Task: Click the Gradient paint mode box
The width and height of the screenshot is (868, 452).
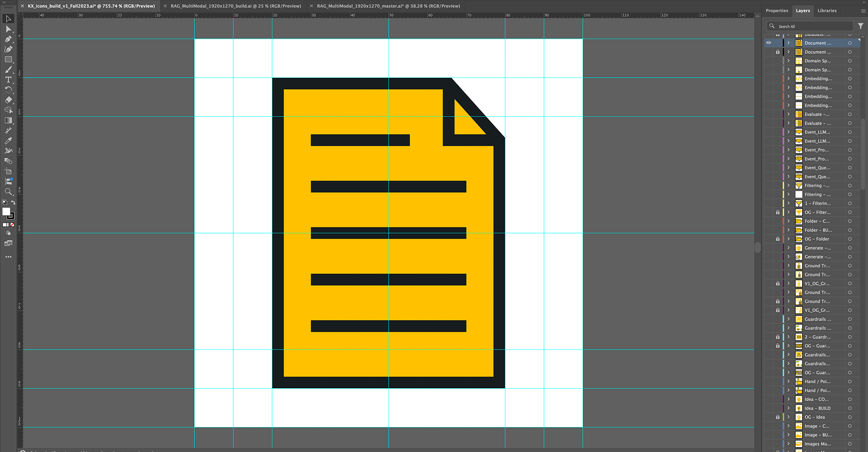Action: pyautogui.click(x=8, y=225)
